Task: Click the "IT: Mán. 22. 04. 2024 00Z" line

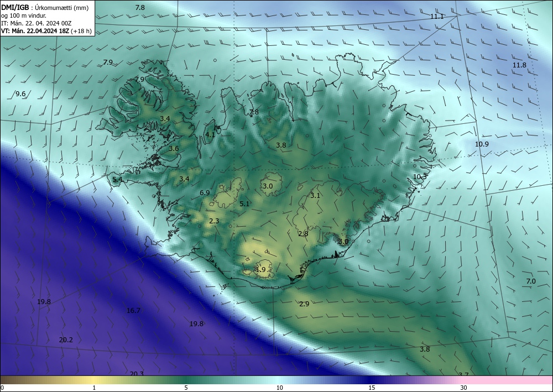Action: [36, 23]
